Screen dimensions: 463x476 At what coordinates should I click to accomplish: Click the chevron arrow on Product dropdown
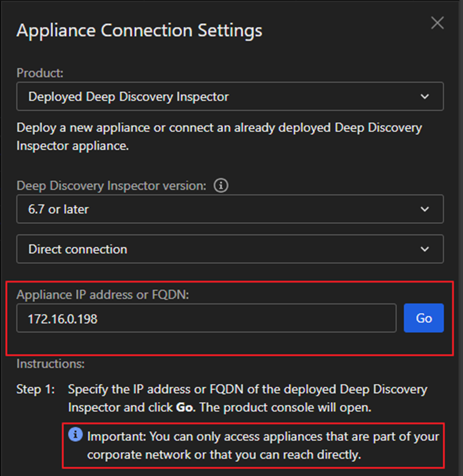coord(425,96)
